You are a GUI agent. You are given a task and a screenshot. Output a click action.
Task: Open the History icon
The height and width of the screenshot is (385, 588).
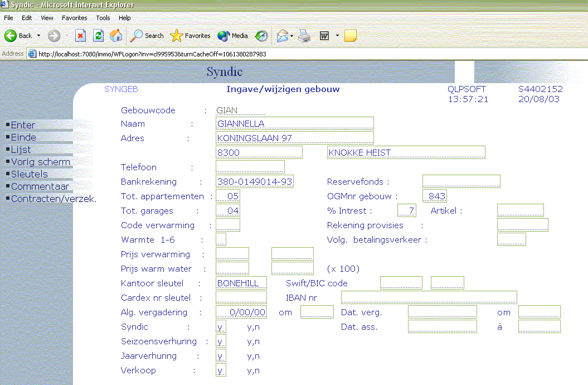coord(261,36)
